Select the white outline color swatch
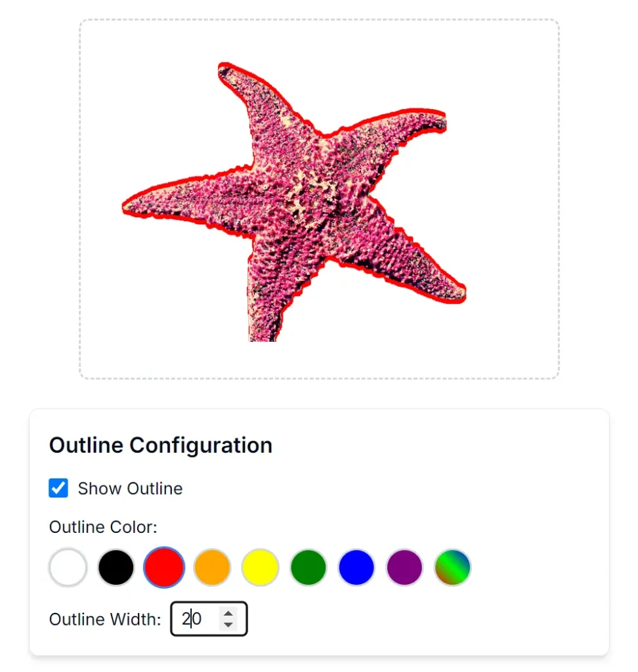This screenshot has width=638, height=672. coord(68,567)
